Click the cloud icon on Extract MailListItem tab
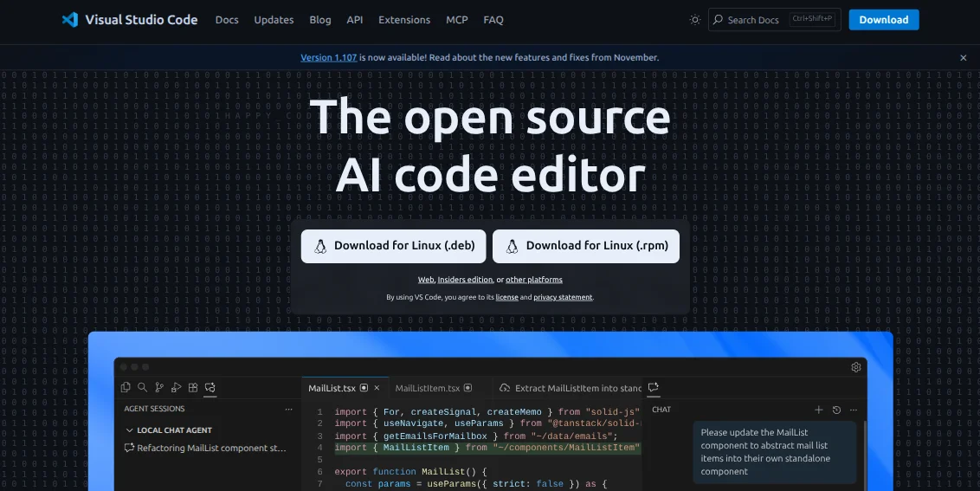Viewport: 980px width, 491px height. 505,388
